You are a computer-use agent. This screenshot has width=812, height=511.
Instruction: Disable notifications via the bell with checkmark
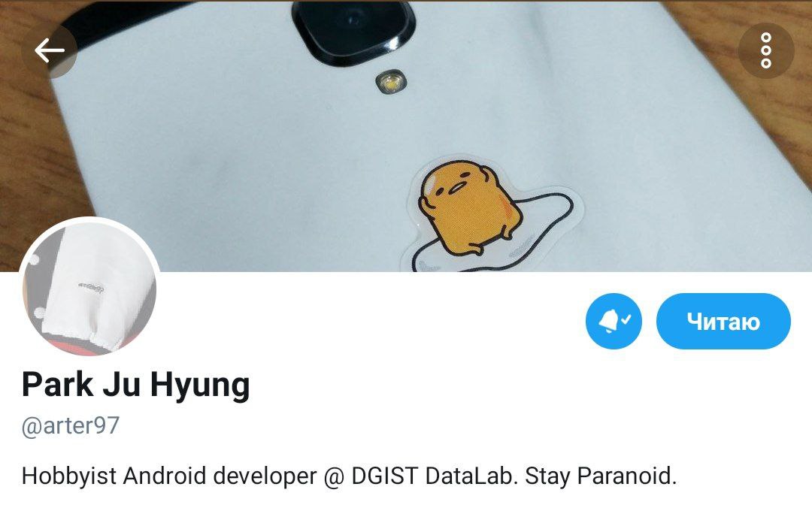614,321
